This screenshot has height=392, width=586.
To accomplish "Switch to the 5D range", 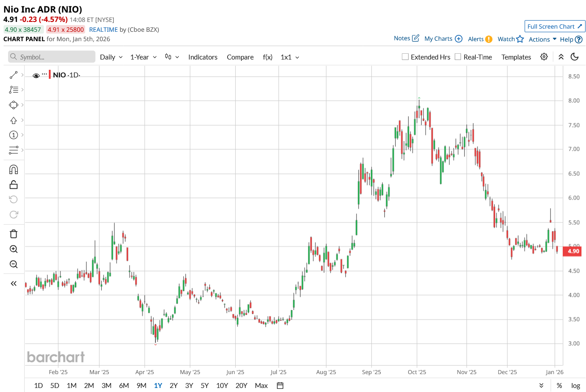I will click(x=55, y=385).
